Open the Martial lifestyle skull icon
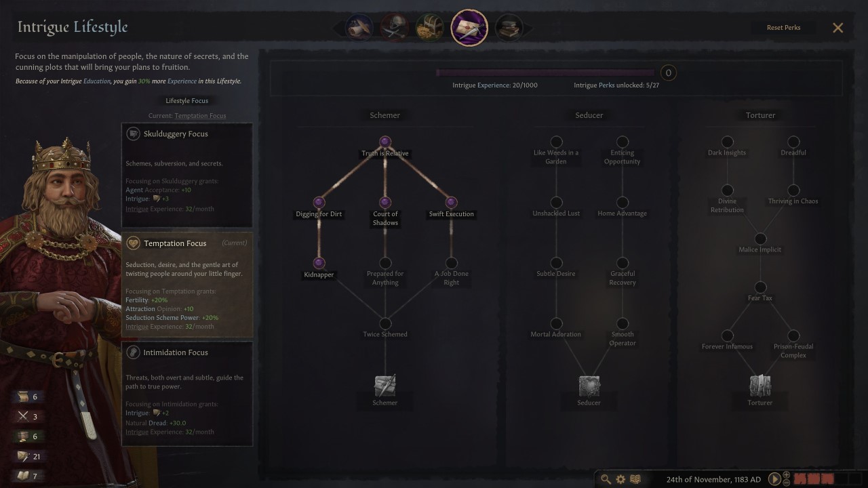 [393, 28]
